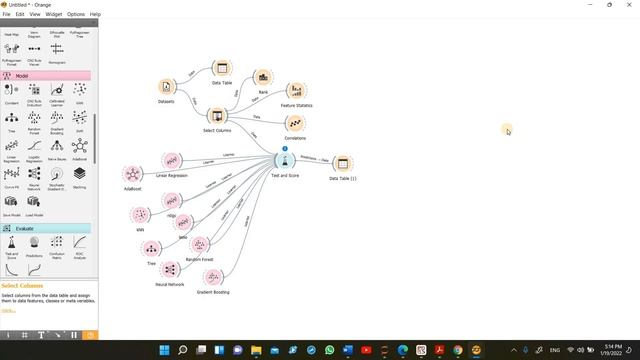Select the Random Forest node on canvas
The height and width of the screenshot is (360, 640).
pos(200,244)
